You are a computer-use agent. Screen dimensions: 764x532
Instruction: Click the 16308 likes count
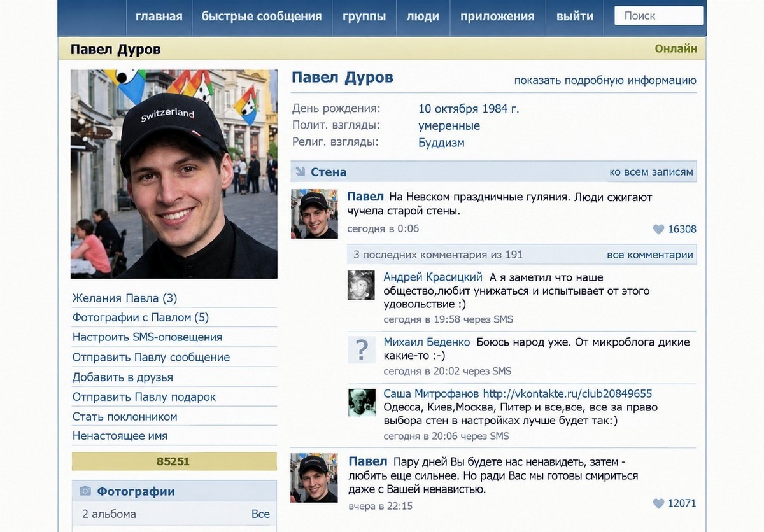(683, 229)
